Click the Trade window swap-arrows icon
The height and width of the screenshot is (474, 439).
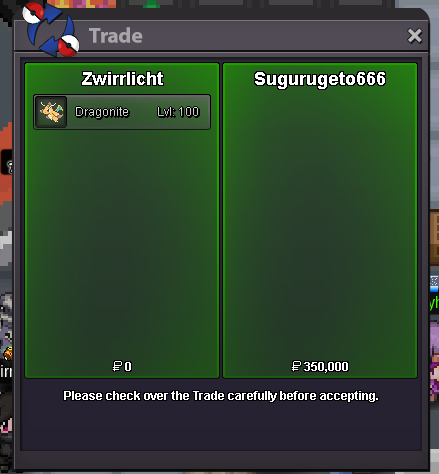[51, 29]
